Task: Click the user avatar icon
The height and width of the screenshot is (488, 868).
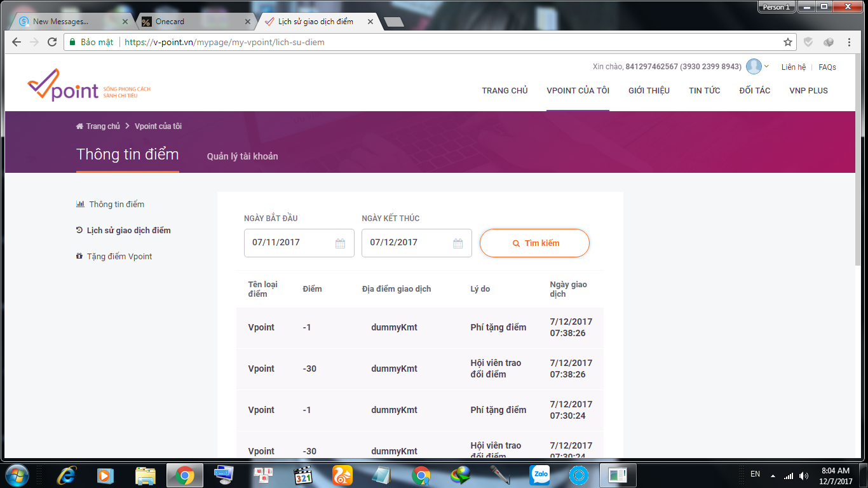Action: click(x=754, y=66)
